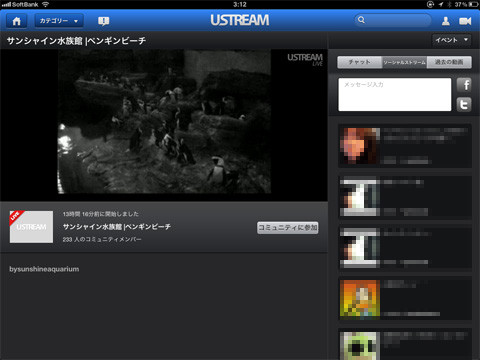The height and width of the screenshot is (360, 480).
Task: Tap the page heading サンシャイン水族館 |ペンギンビーチ
Action: [76, 41]
